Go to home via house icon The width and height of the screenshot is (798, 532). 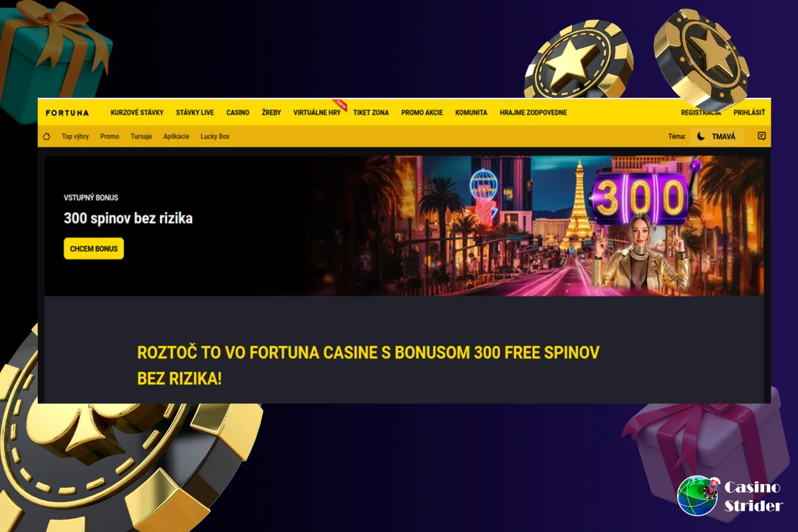pos(47,136)
